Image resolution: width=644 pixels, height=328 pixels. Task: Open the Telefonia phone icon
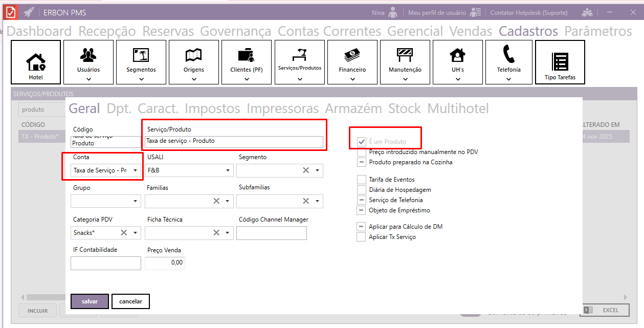(x=509, y=53)
